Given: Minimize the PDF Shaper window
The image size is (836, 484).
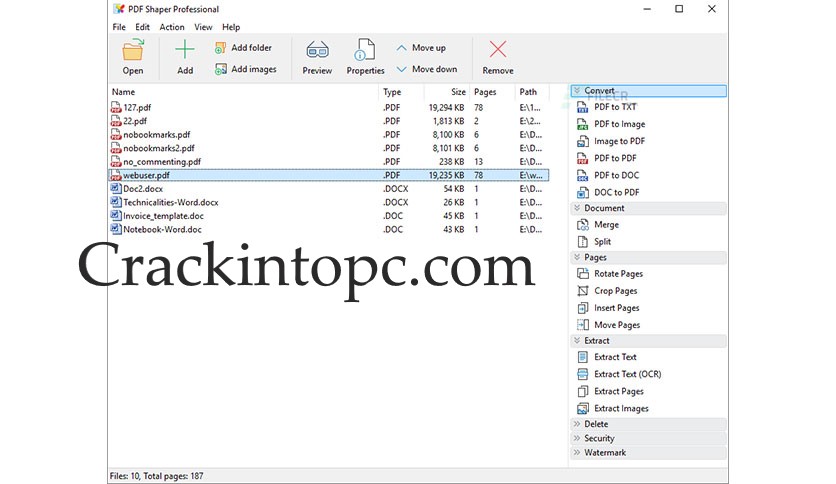Looking at the screenshot, I should pos(647,9).
